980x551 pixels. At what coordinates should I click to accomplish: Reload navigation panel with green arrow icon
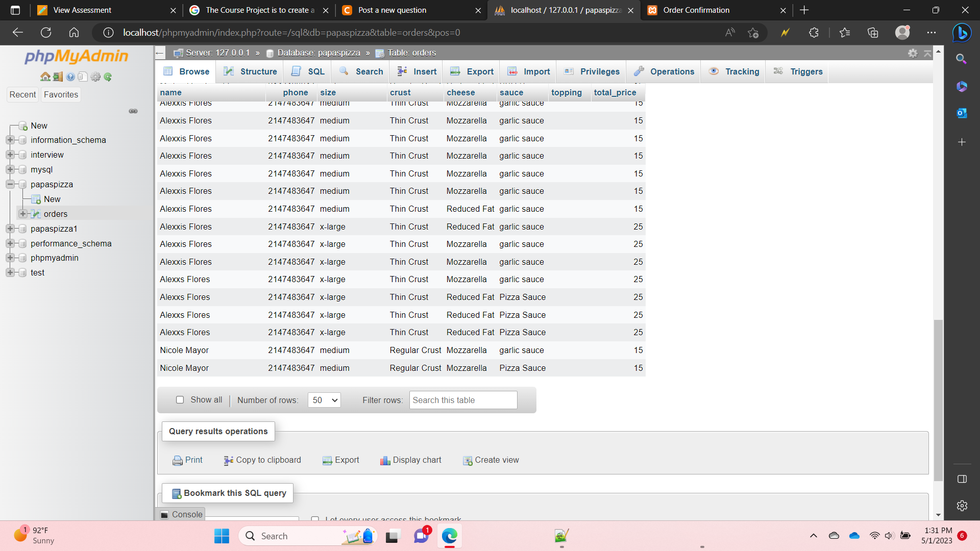tap(108, 77)
